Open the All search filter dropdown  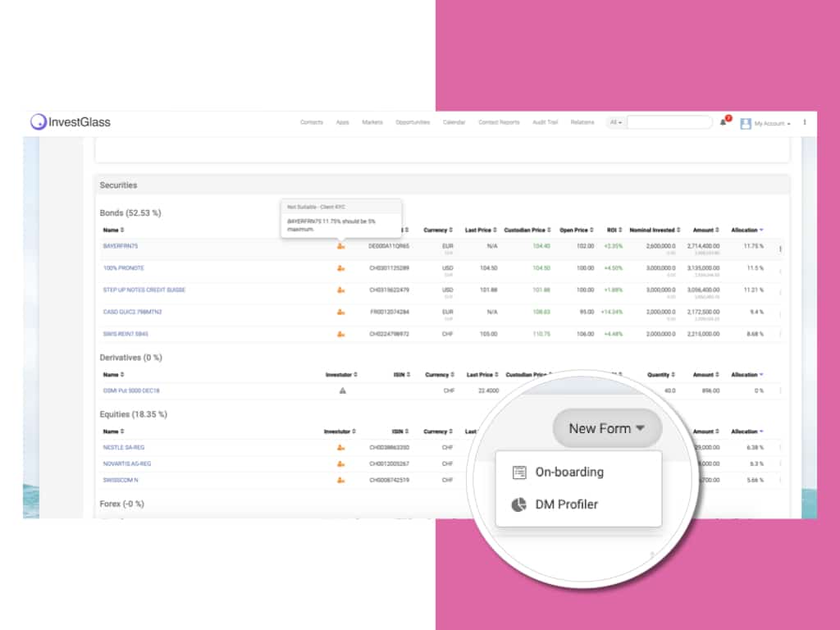pyautogui.click(x=615, y=123)
